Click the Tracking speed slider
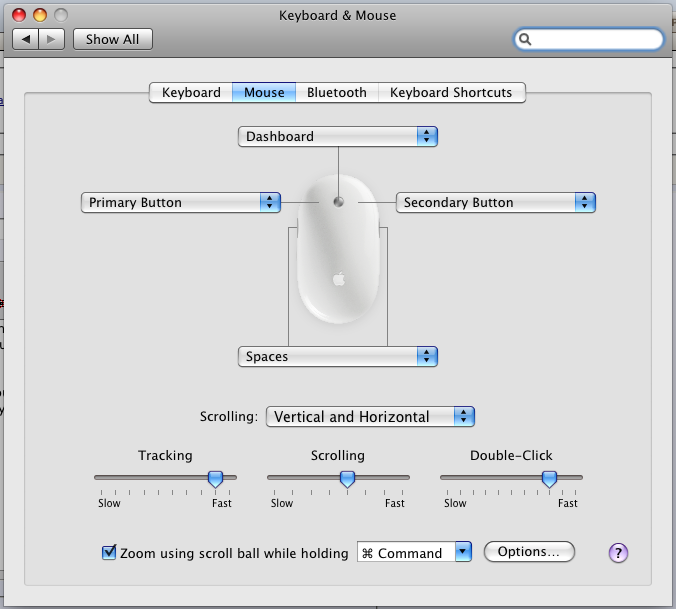 pyautogui.click(x=166, y=478)
